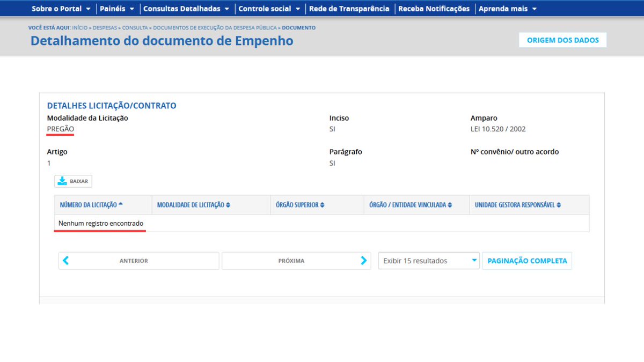Click the DESPESAS breadcrumb link
644x362 pixels.
point(105,27)
